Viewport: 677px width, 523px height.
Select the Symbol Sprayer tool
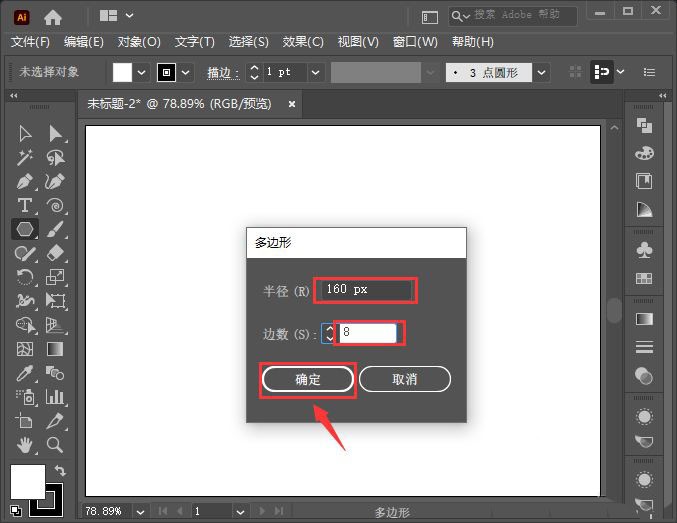(x=25, y=397)
